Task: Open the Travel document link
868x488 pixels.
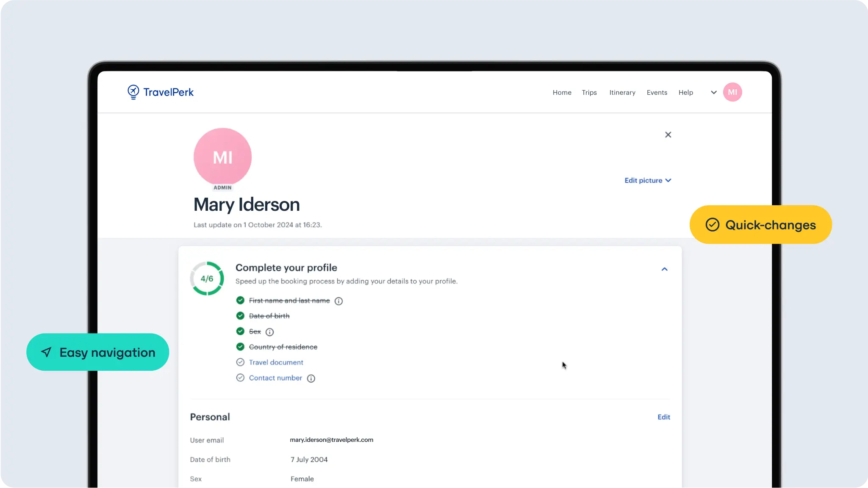Action: 276,362
